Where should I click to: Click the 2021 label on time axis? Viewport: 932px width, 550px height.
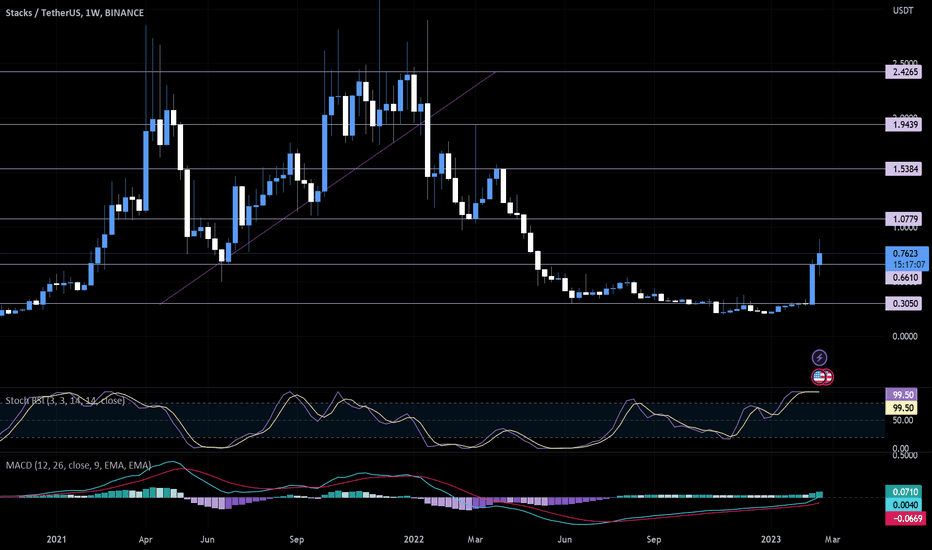pos(56,539)
